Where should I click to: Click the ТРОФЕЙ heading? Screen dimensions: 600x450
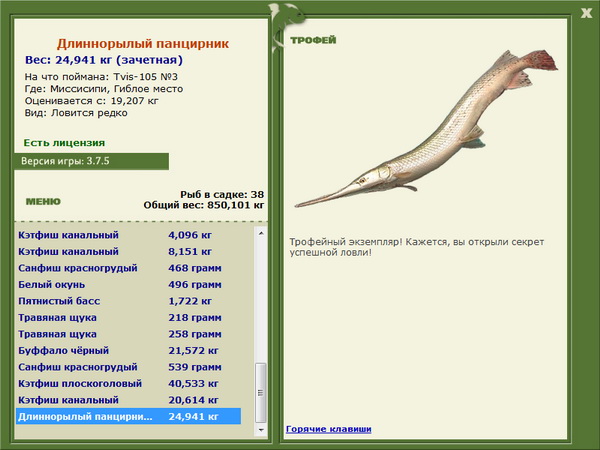pos(313,40)
